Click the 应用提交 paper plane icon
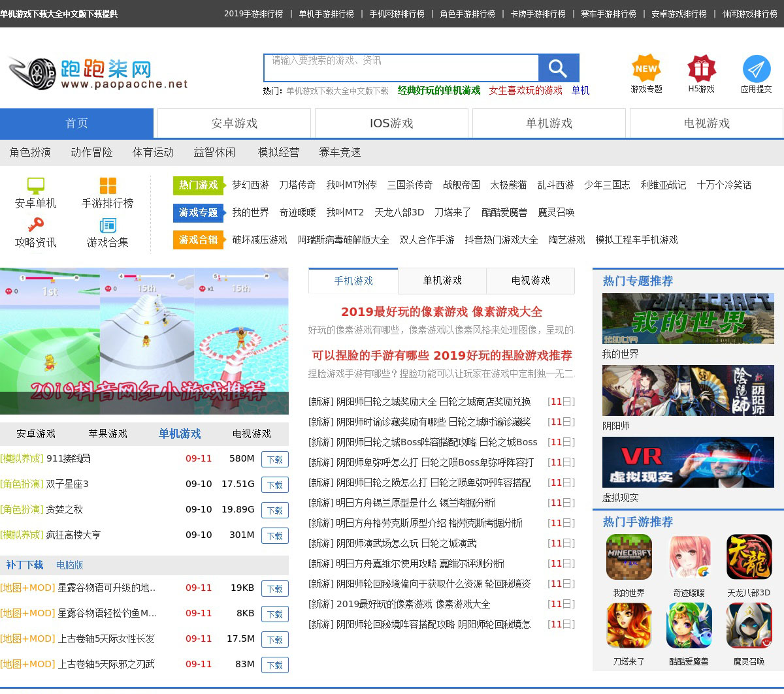The height and width of the screenshot is (694, 784). tap(756, 69)
